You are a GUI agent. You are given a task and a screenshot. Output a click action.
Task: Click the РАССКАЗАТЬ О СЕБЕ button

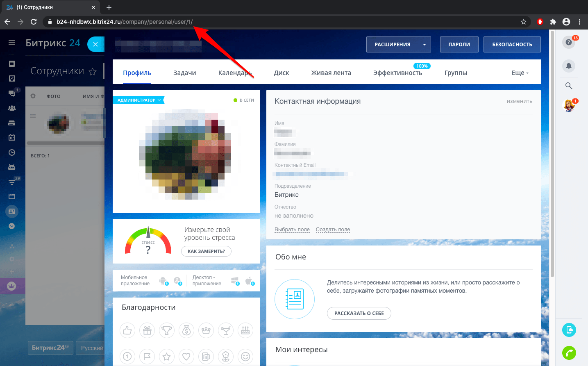coord(359,313)
